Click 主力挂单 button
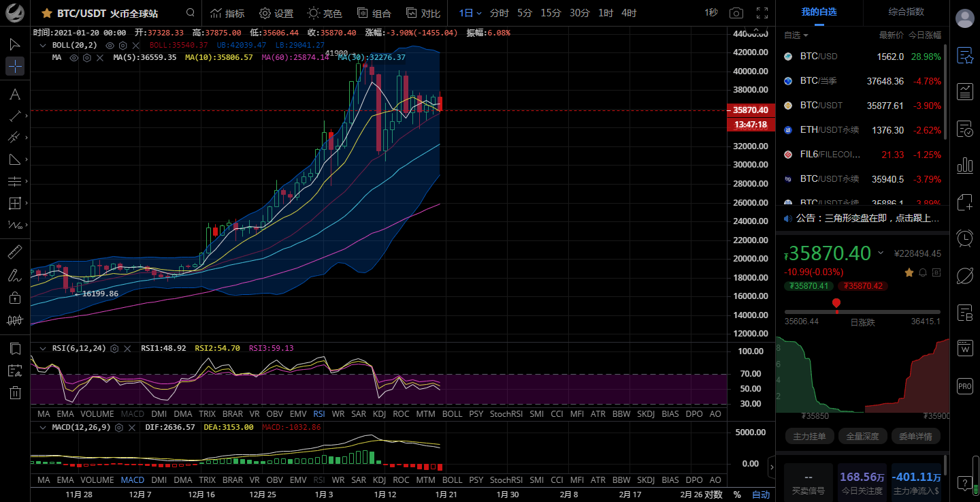The width and height of the screenshot is (980, 502). [809, 436]
